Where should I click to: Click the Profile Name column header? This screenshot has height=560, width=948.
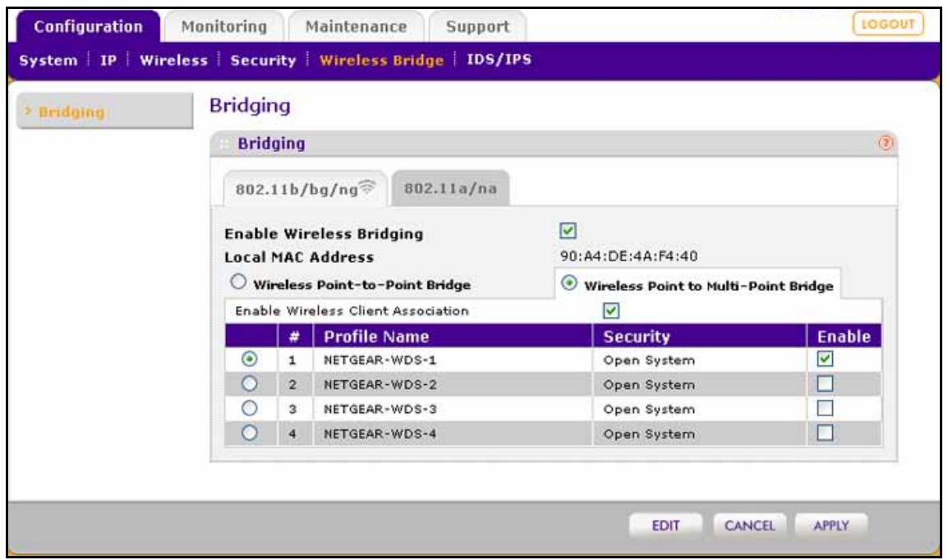pyautogui.click(x=376, y=337)
